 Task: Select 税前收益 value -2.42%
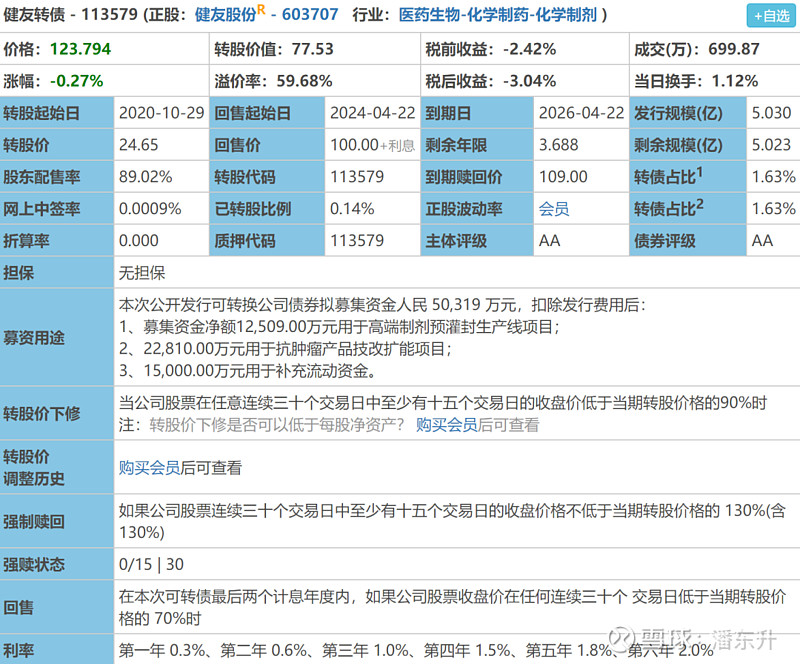tap(529, 49)
